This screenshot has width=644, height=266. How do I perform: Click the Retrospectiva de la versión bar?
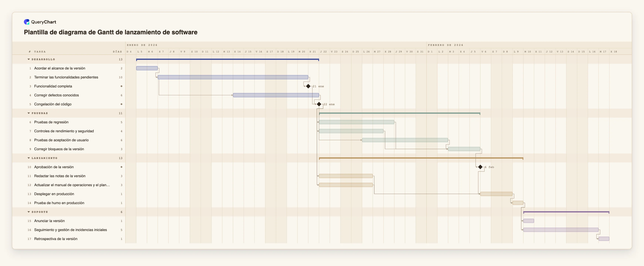pos(604,239)
